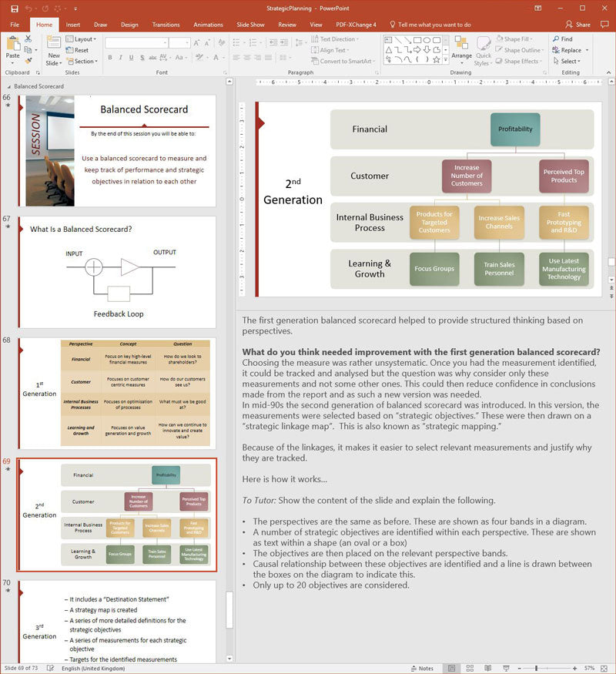
Task: Pick the triangle shape in the shapes gallery
Action: click(x=388, y=50)
